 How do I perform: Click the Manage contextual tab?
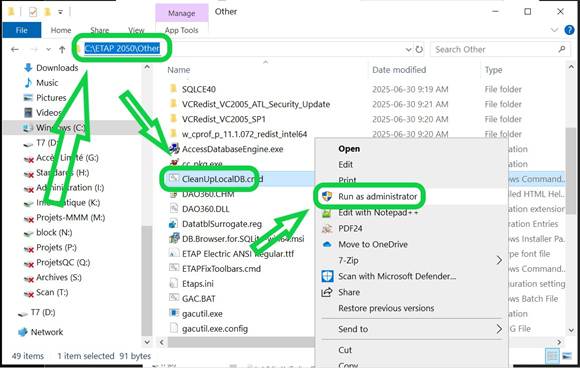click(181, 13)
